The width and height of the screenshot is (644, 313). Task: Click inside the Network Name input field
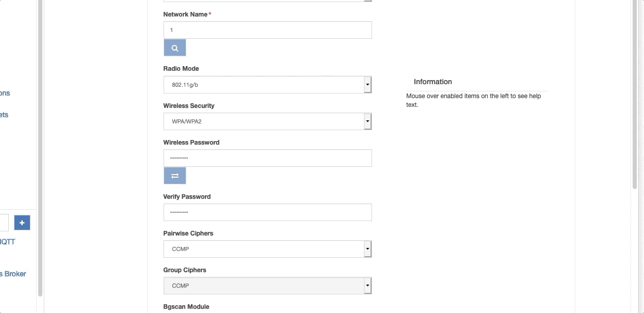267,30
